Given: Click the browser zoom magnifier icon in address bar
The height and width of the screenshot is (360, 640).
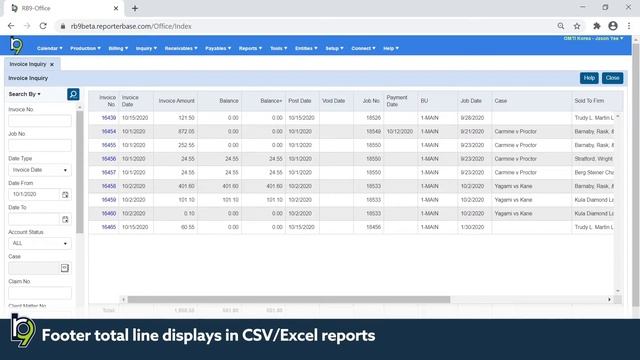Looking at the screenshot, I should coord(561,26).
